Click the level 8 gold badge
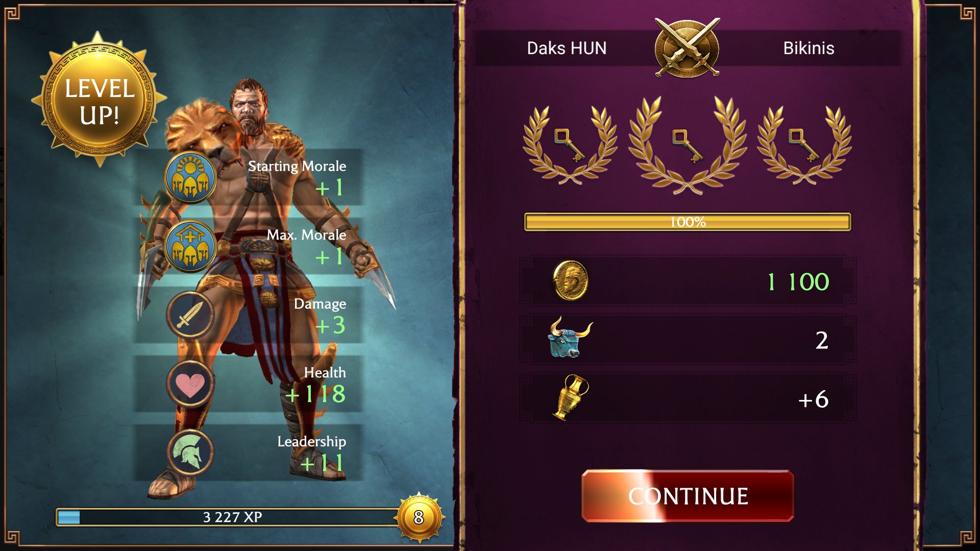The image size is (980, 551). (419, 517)
